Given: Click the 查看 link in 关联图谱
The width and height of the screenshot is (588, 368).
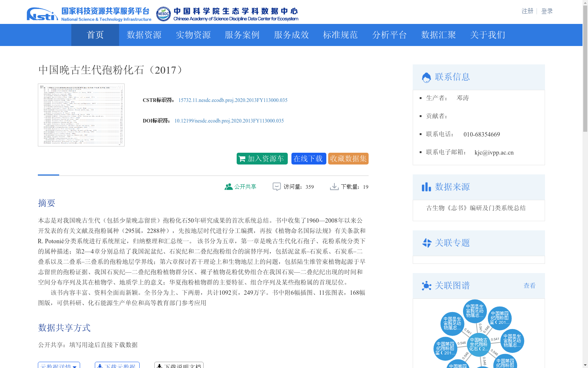Looking at the screenshot, I should click(530, 286).
